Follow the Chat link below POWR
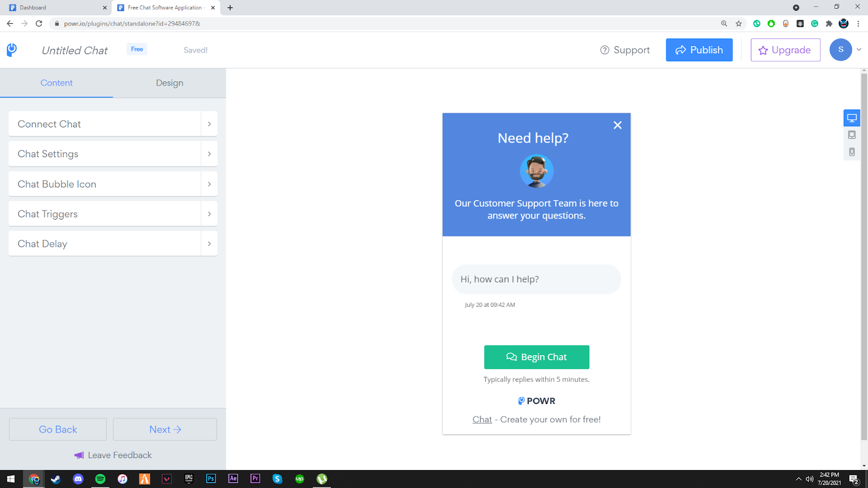 (482, 419)
